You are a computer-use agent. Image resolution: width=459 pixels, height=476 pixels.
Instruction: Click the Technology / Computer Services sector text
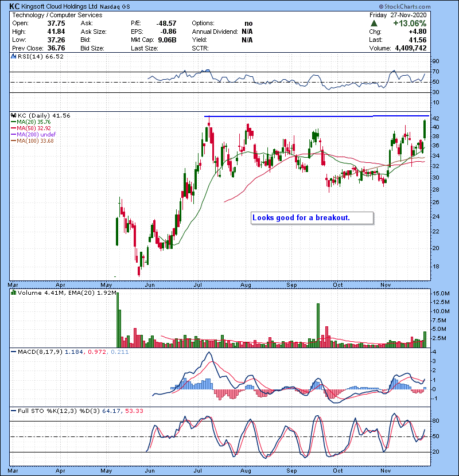coord(57,15)
